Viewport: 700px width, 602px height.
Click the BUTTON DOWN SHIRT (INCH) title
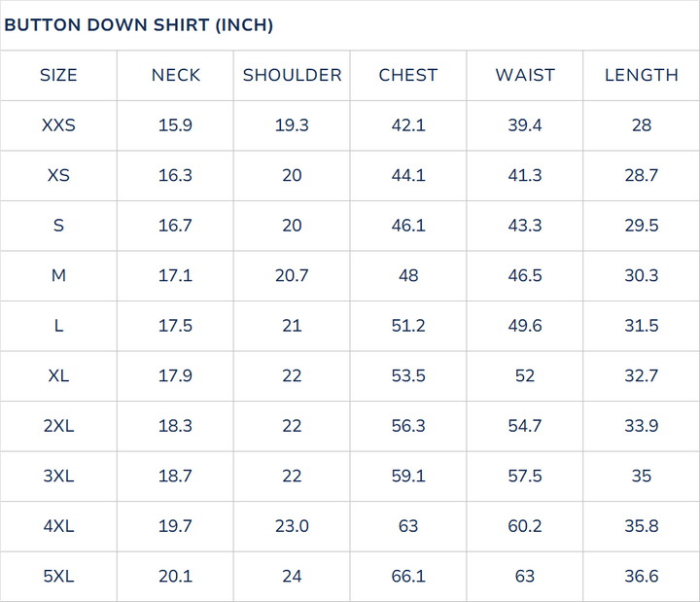tap(138, 25)
